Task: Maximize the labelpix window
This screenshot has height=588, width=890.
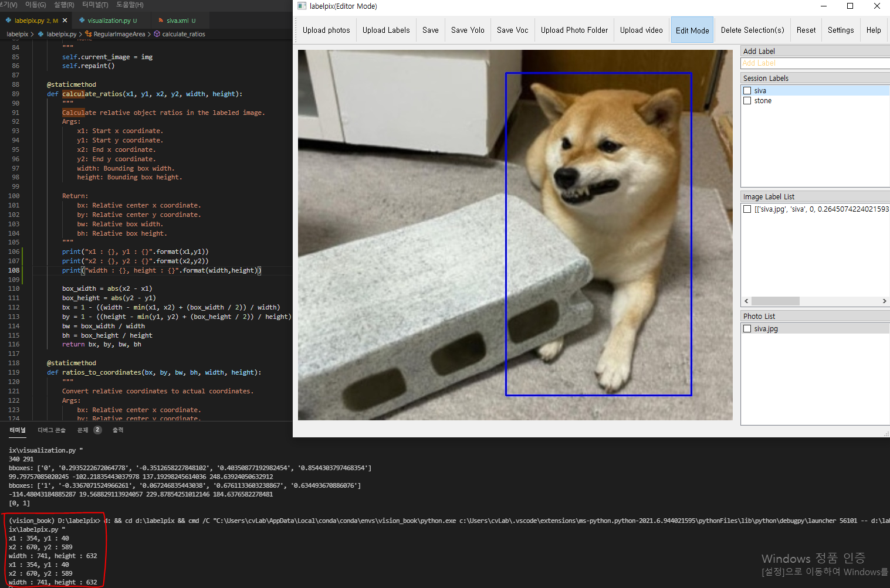Action: click(x=850, y=6)
